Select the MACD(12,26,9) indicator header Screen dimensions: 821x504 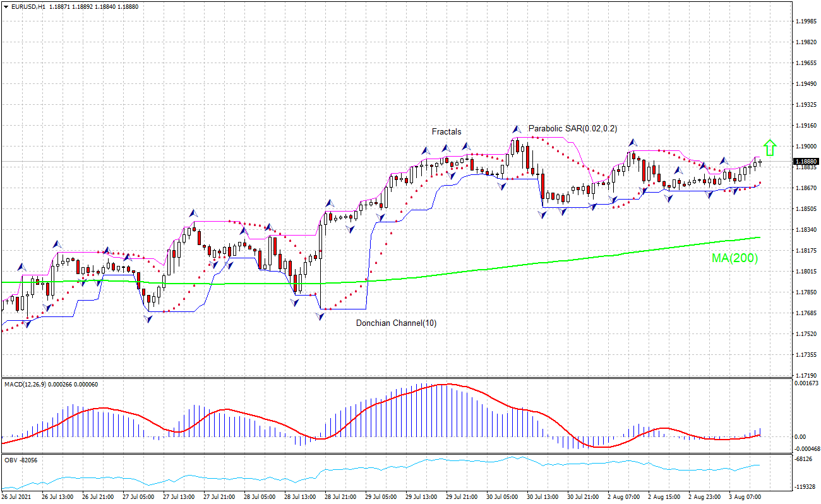(25, 385)
